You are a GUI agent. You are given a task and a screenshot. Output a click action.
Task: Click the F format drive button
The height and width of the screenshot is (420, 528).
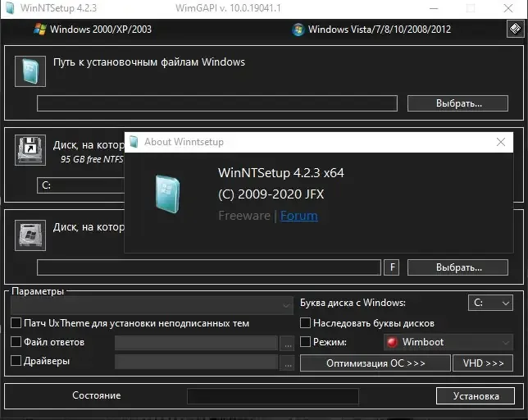click(392, 267)
